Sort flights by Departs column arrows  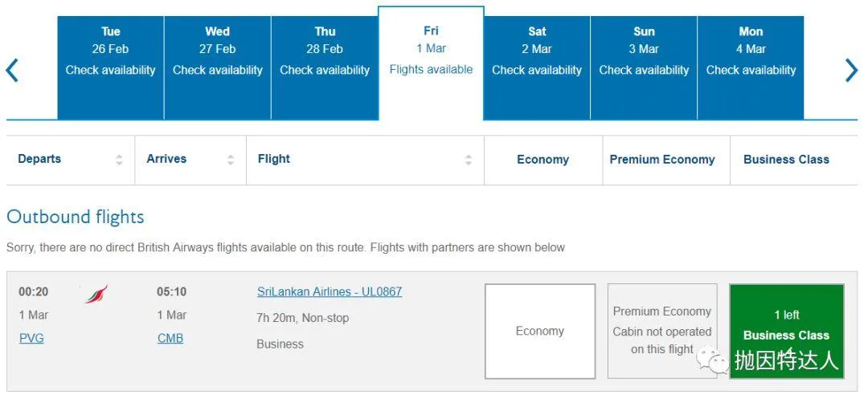tap(119, 160)
